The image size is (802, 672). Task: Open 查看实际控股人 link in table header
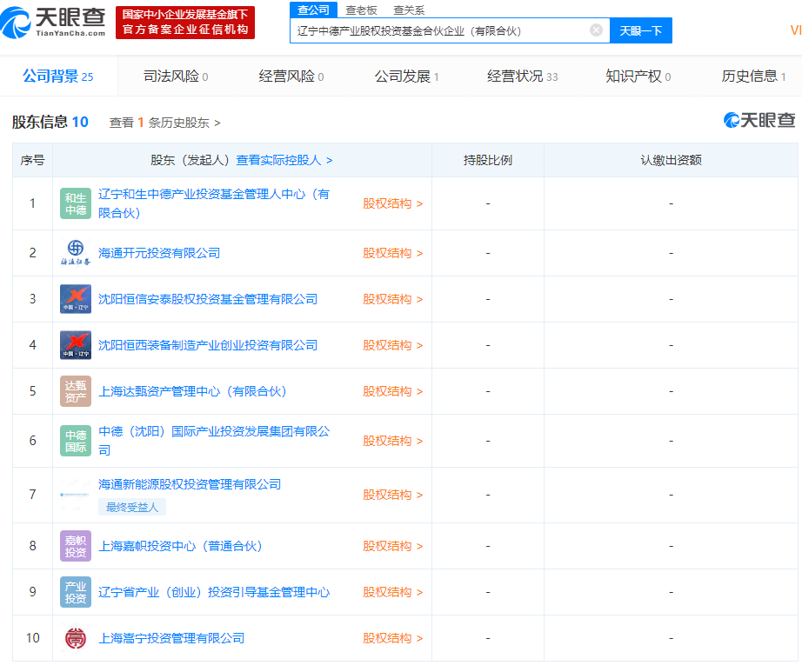[284, 160]
